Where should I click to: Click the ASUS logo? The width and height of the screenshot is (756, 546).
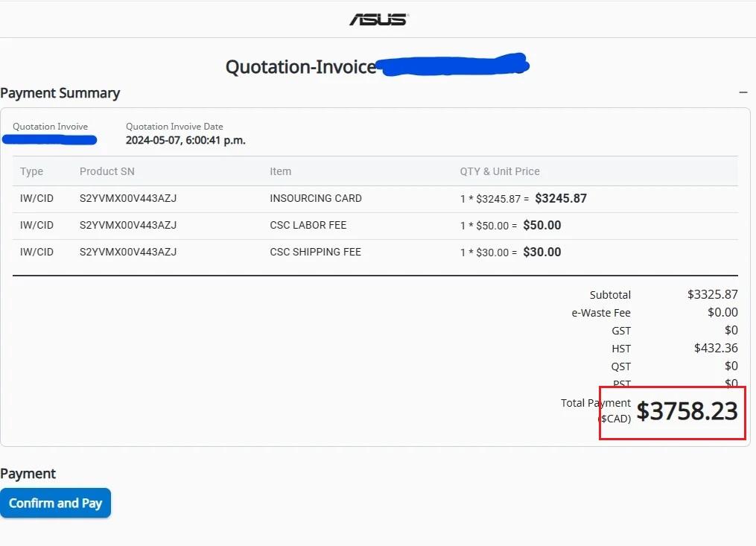[x=378, y=19]
